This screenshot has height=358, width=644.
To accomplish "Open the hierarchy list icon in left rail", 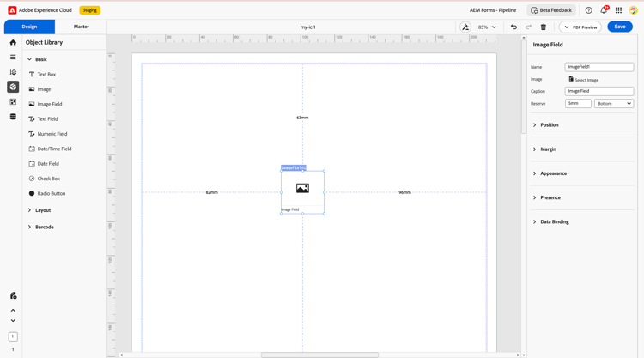I will coord(13,57).
